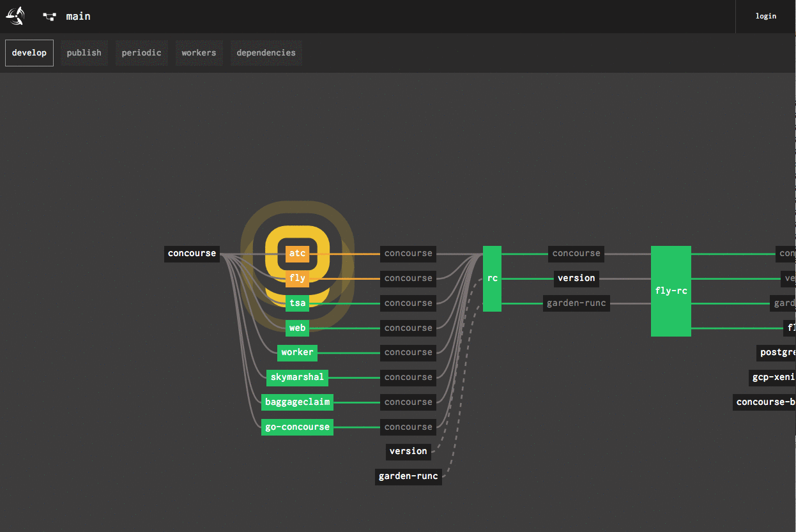Select the develop group tab
Viewport: 796px width, 532px height.
click(29, 53)
